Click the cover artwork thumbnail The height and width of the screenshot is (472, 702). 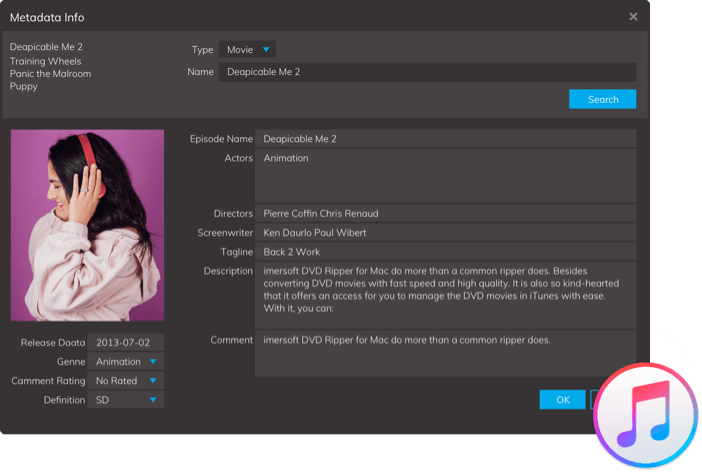(x=87, y=225)
